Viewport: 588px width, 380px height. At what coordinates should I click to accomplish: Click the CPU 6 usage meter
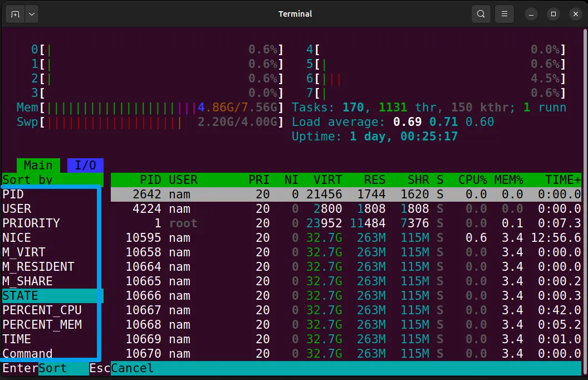[x=436, y=79]
